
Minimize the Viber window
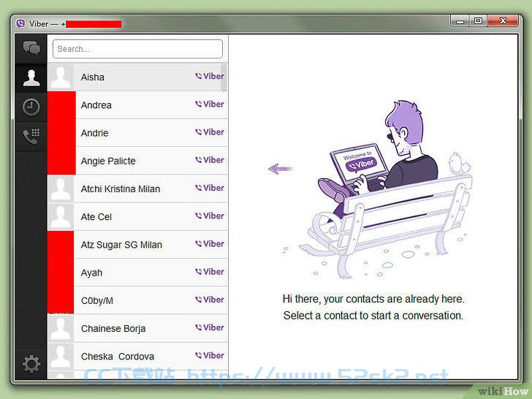point(460,21)
